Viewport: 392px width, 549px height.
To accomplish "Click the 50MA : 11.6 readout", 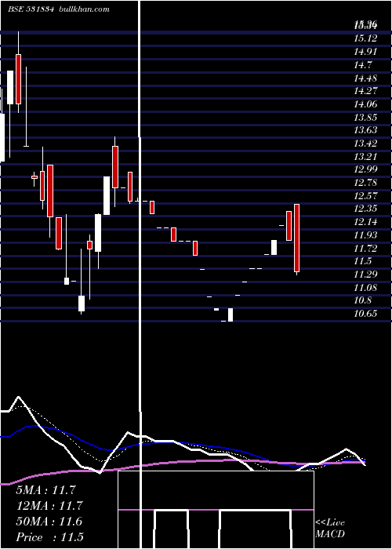I will (x=49, y=522).
